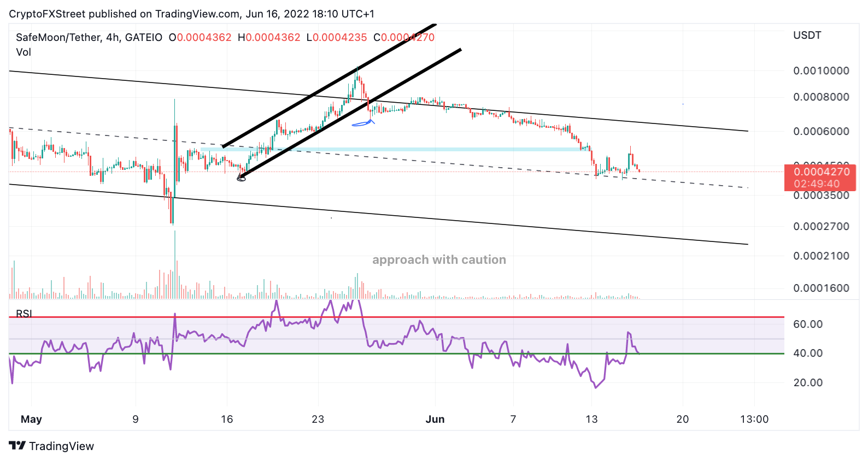Click the 'approach with caution' text note
This screenshot has height=461, width=868.
439,260
